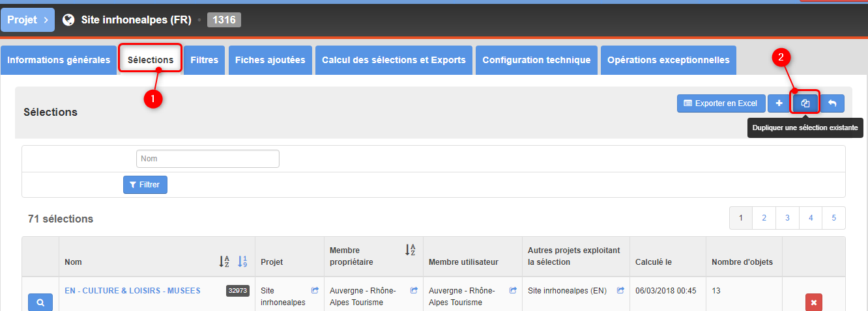Open EN - CULTURE & LOISIRS - MUSEES link

tap(132, 291)
